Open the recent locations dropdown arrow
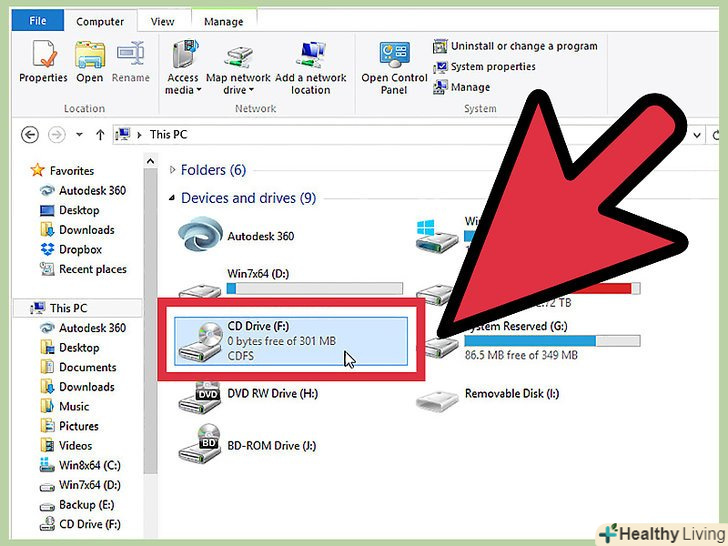 coord(79,135)
